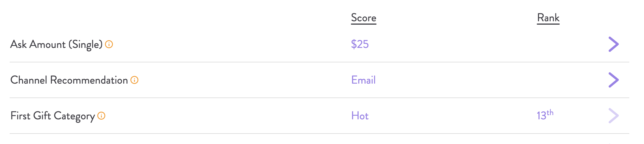Click the divider beneath First Gift Category row
The width and height of the screenshot is (644, 144).
click(x=319, y=134)
